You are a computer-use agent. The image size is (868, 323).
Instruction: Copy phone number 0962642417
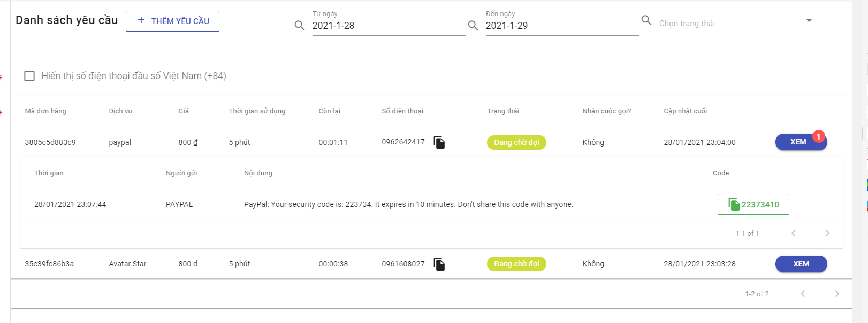coord(439,142)
